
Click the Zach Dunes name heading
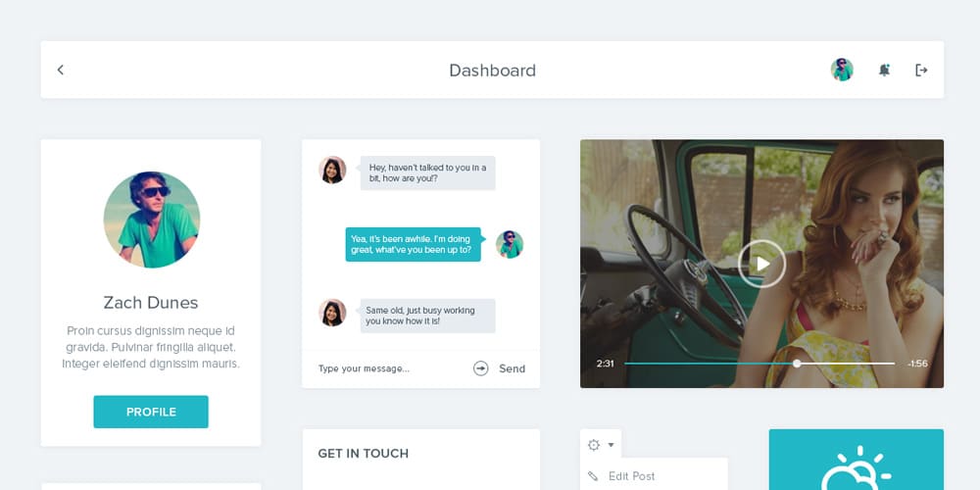point(151,303)
